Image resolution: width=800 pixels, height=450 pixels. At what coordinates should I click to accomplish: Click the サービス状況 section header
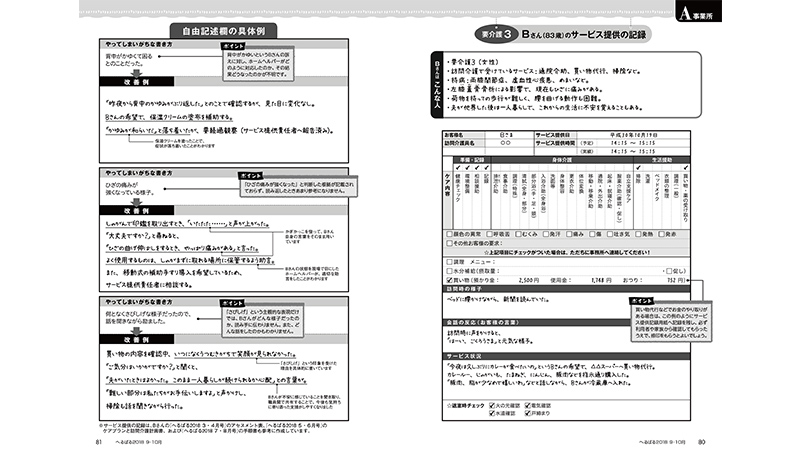click(566, 356)
